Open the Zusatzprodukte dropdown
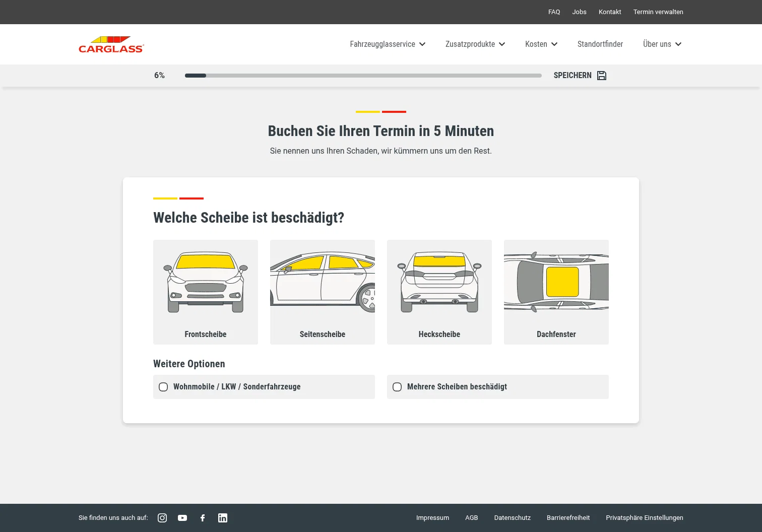 click(x=475, y=44)
